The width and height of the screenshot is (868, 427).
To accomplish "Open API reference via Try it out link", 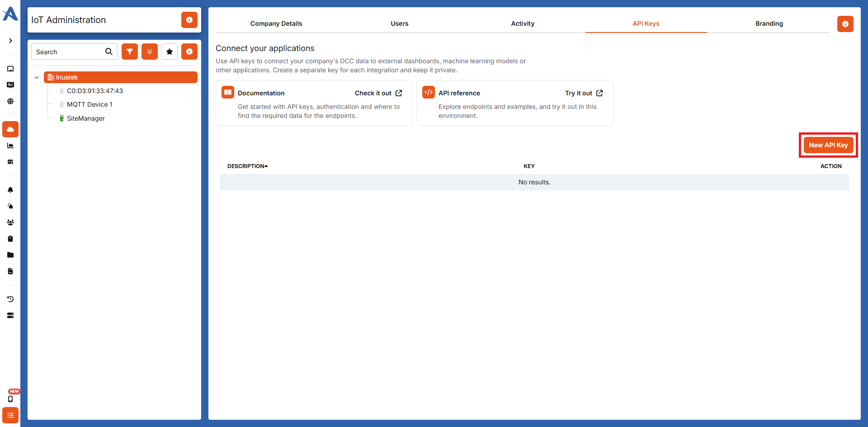I will pyautogui.click(x=584, y=93).
